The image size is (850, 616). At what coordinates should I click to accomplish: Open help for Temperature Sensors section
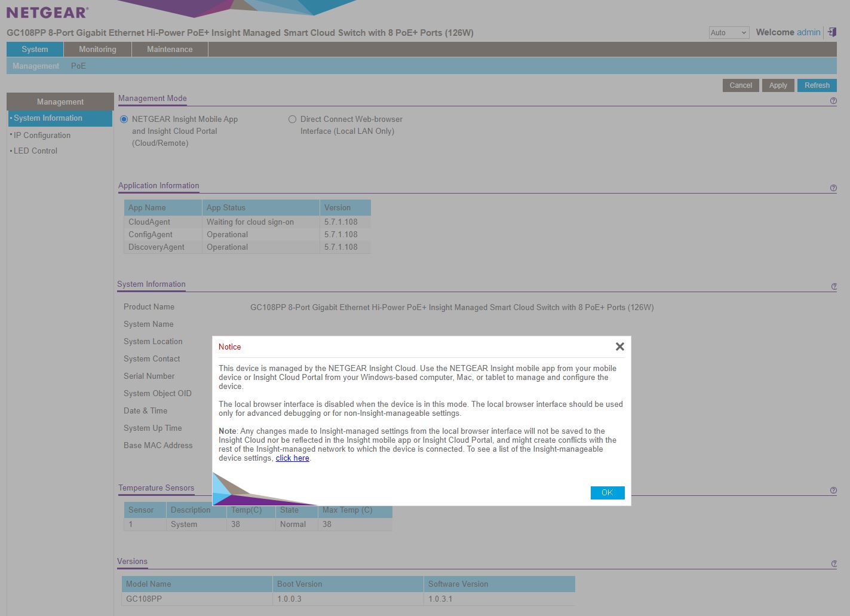[833, 491]
